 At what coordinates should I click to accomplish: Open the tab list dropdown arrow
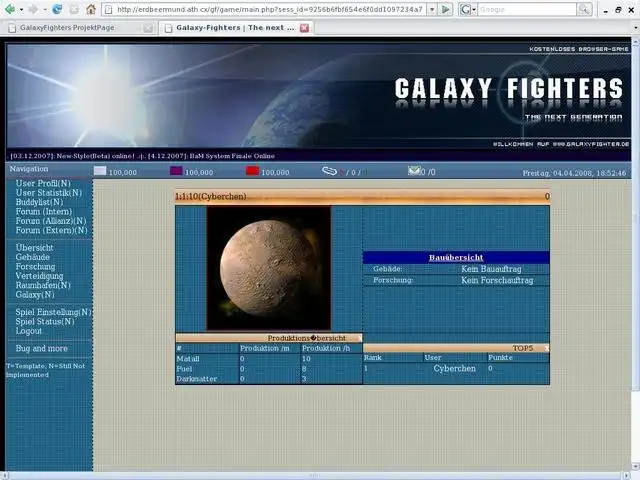tap(636, 28)
